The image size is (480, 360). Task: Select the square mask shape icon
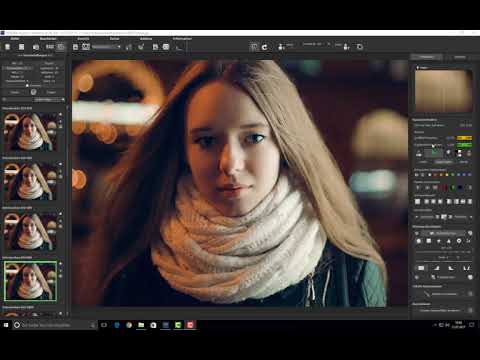[429, 241]
